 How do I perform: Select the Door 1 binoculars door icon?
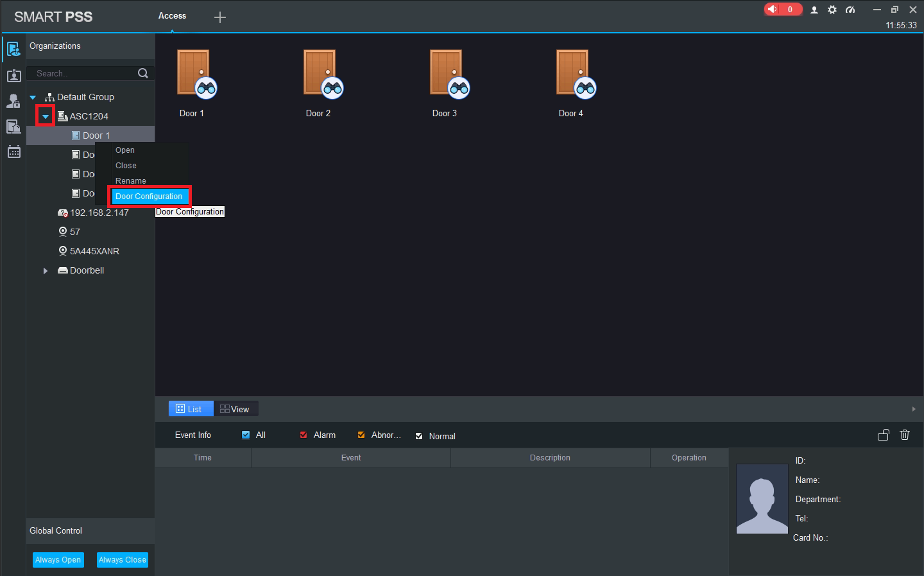click(x=196, y=74)
